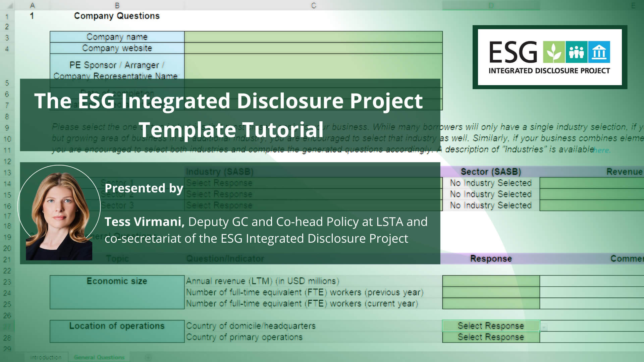Follow the 'here' Industries description link
The image size is (644, 362).
(x=601, y=150)
